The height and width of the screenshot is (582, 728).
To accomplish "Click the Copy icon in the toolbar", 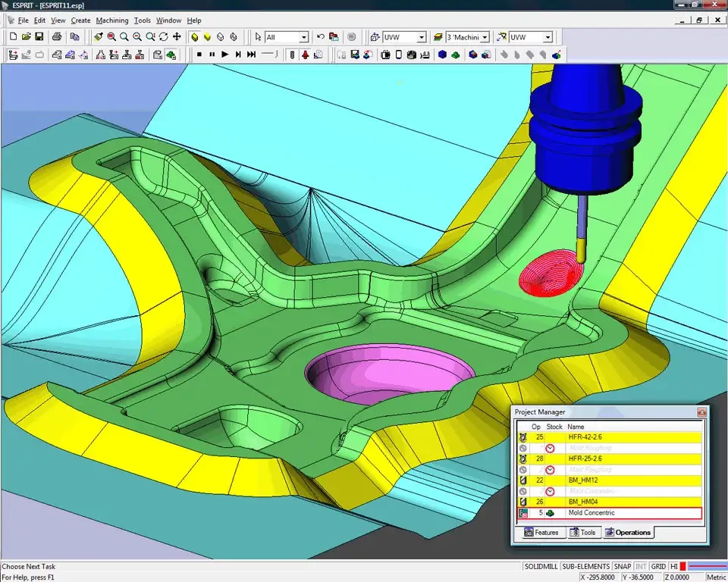I will pyautogui.click(x=74, y=36).
